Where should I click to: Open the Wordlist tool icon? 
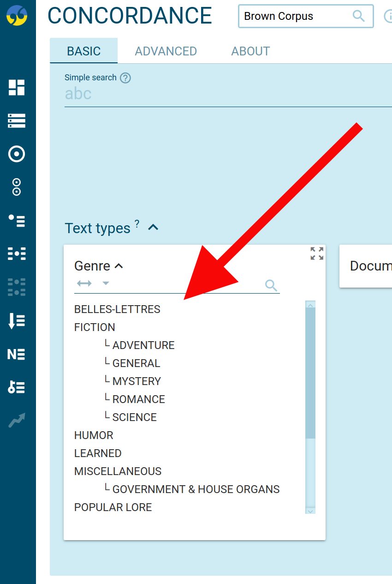[17, 320]
